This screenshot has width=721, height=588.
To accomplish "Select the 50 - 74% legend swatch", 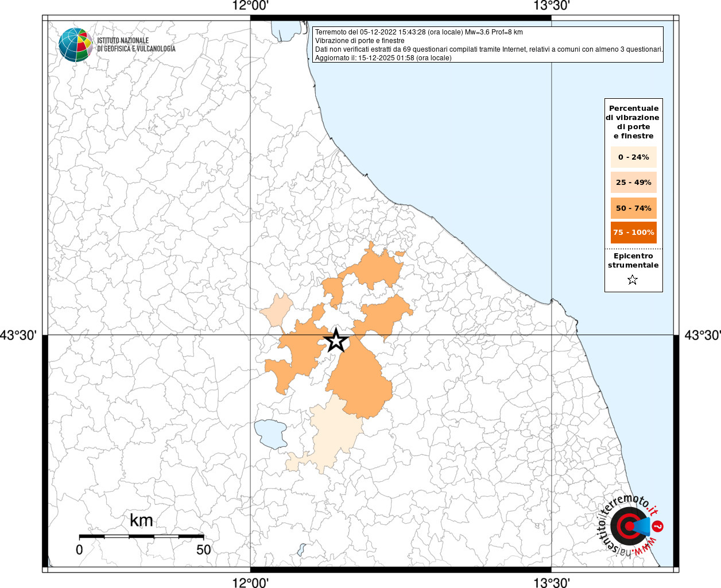I will (633, 208).
